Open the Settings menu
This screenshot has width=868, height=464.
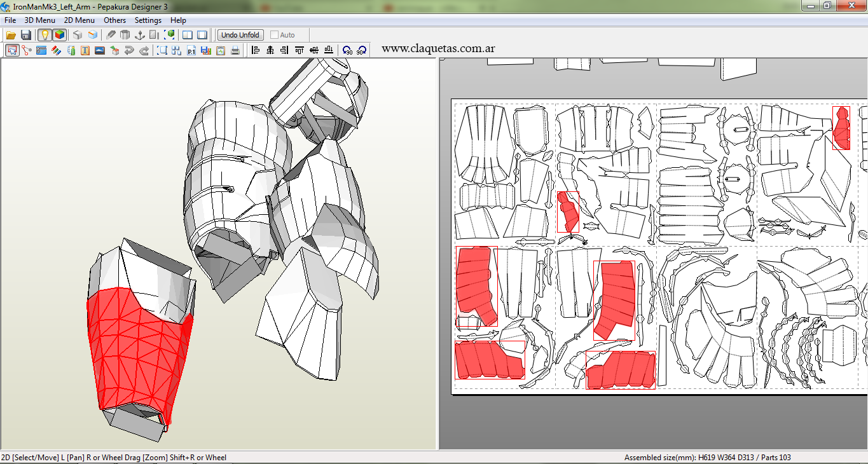click(x=148, y=20)
